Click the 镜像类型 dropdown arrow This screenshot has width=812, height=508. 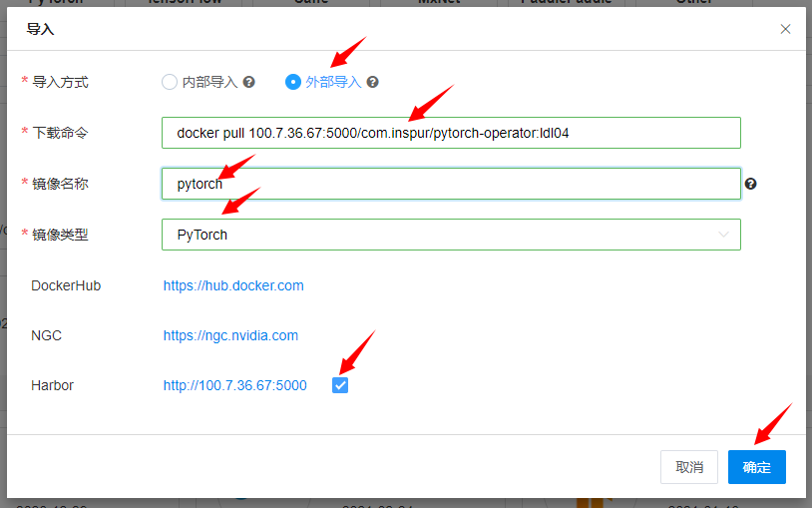coord(723,235)
